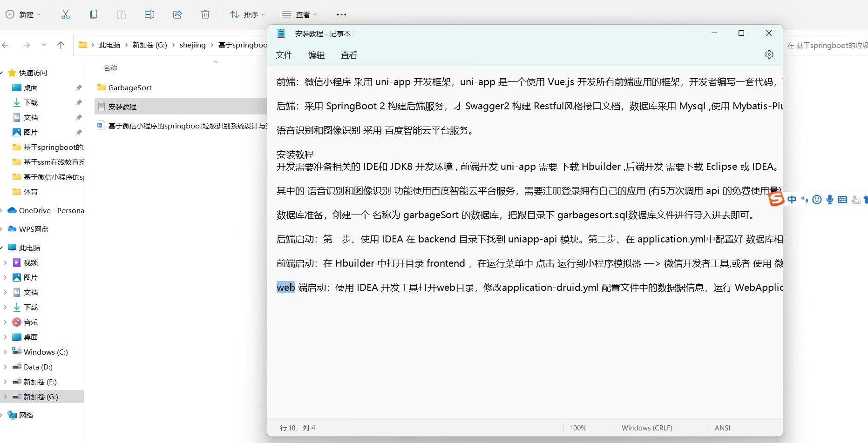
Task: Open 基于ssm在线教育 folder in sidebar
Action: [x=48, y=162]
